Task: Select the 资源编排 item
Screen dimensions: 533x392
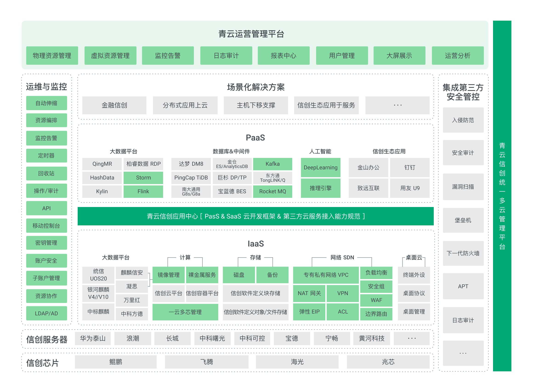Action: (x=47, y=120)
